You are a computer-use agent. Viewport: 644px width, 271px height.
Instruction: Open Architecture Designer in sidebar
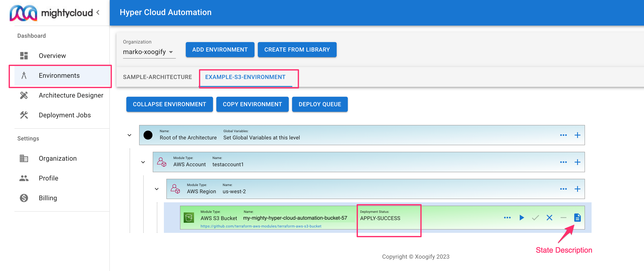(71, 95)
